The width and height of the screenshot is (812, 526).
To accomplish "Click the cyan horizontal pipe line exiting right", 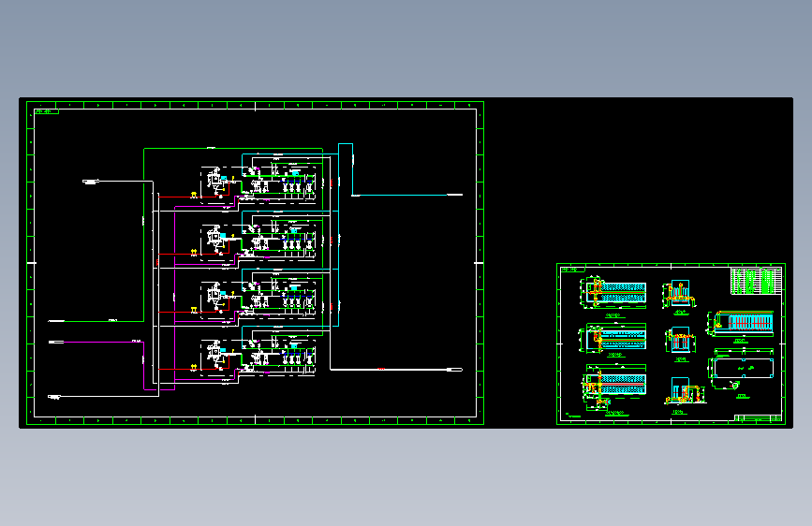I will click(407, 196).
